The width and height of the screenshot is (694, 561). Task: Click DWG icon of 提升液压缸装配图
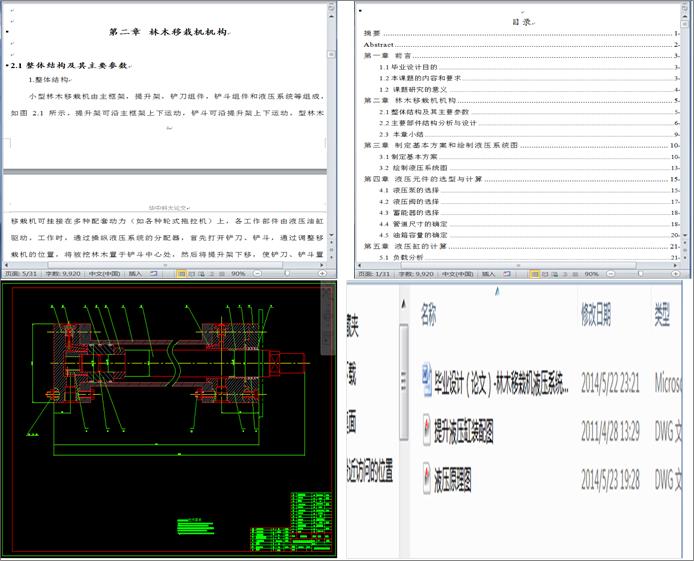click(426, 430)
